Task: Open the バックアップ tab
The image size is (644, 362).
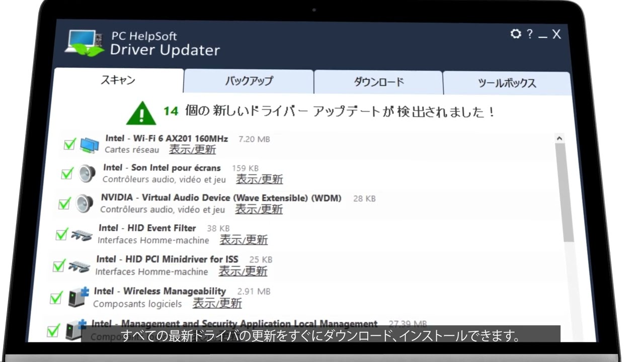Action: (249, 81)
